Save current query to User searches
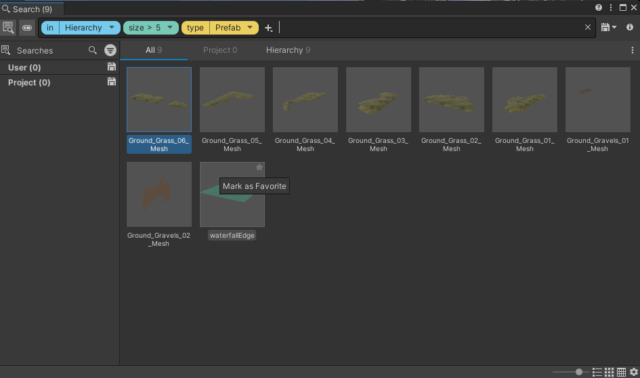640x378 pixels. 111,67
